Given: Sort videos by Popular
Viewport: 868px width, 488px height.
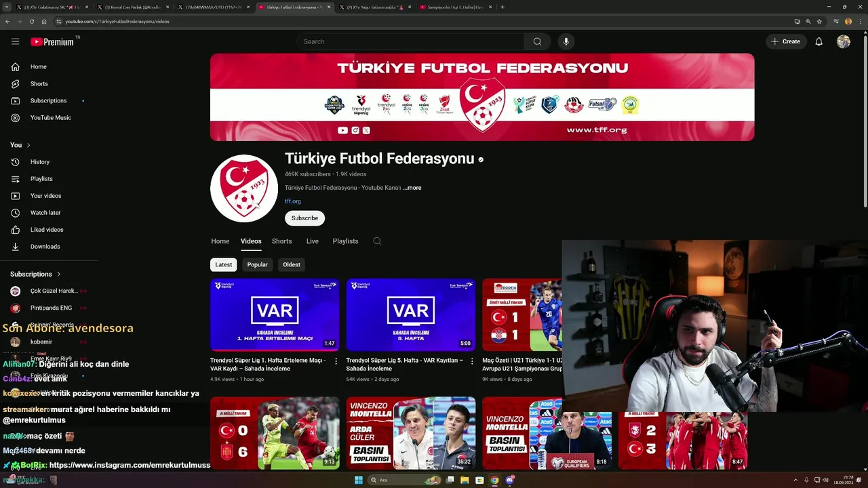Looking at the screenshot, I should point(257,264).
